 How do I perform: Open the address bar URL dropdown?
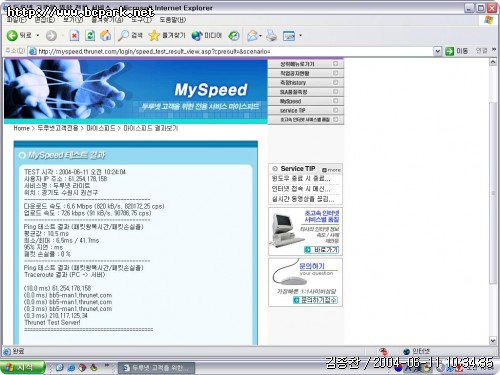tap(438, 51)
